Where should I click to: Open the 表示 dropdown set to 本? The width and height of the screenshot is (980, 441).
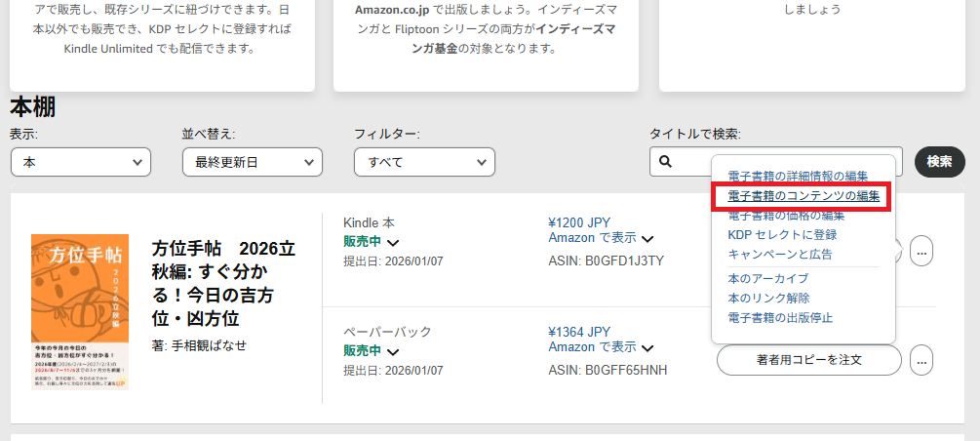[x=81, y=162]
